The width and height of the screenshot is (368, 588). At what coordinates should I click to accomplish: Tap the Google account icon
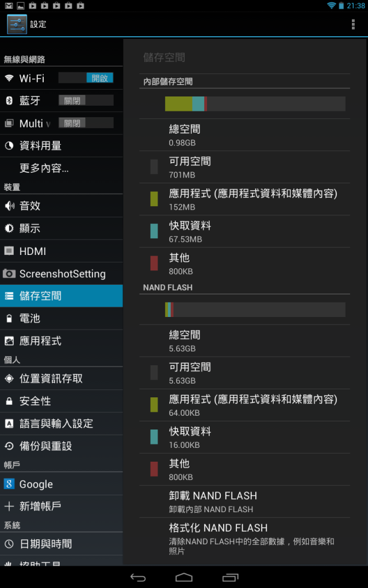(x=9, y=483)
